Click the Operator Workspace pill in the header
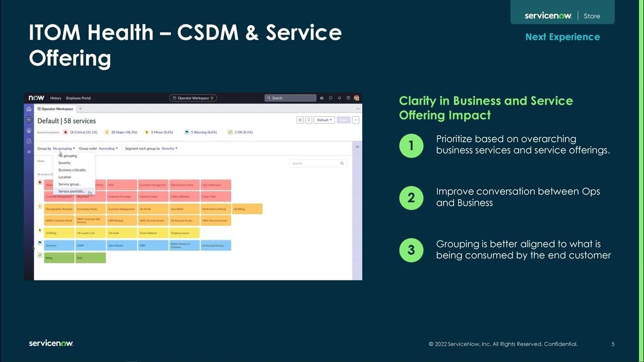This screenshot has height=362, width=644. (193, 98)
